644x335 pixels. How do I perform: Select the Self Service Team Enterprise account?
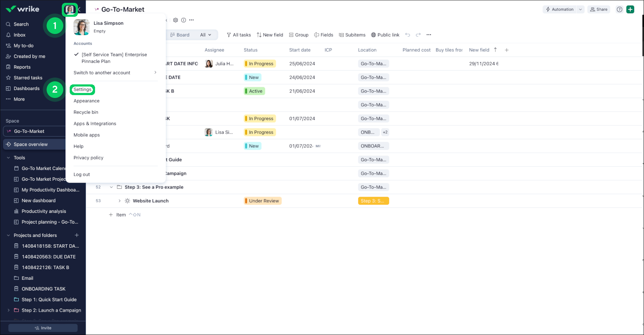pos(114,58)
